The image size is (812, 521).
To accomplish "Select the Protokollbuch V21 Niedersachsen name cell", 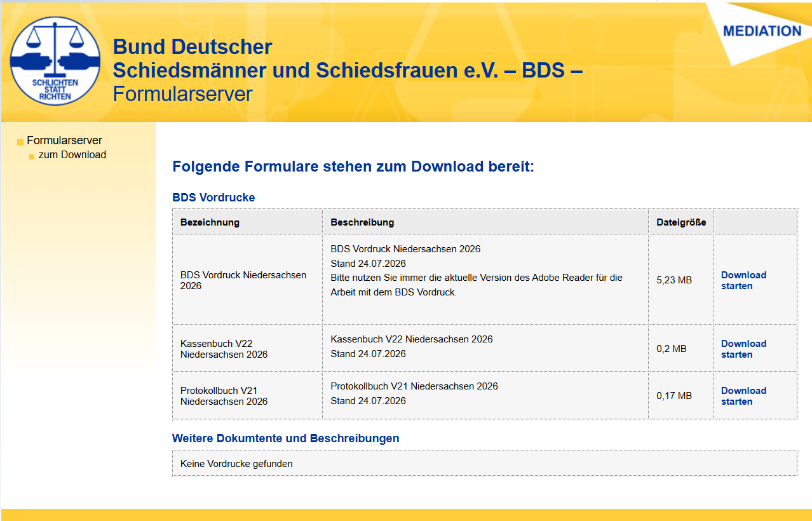I will coord(247,396).
